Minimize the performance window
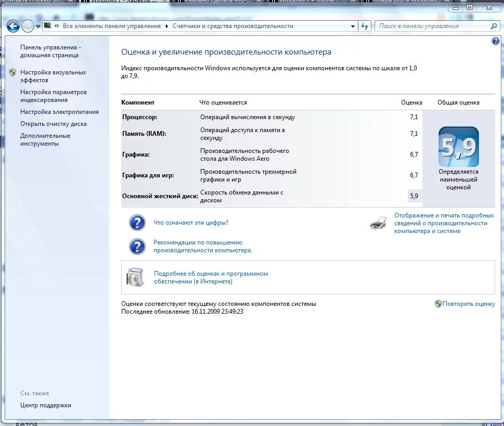The width and height of the screenshot is (504, 426). pyautogui.click(x=456, y=8)
